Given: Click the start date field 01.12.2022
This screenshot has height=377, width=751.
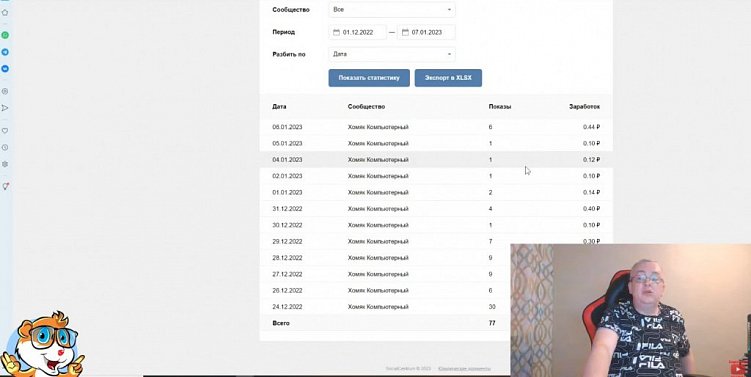Looking at the screenshot, I should [x=357, y=33].
